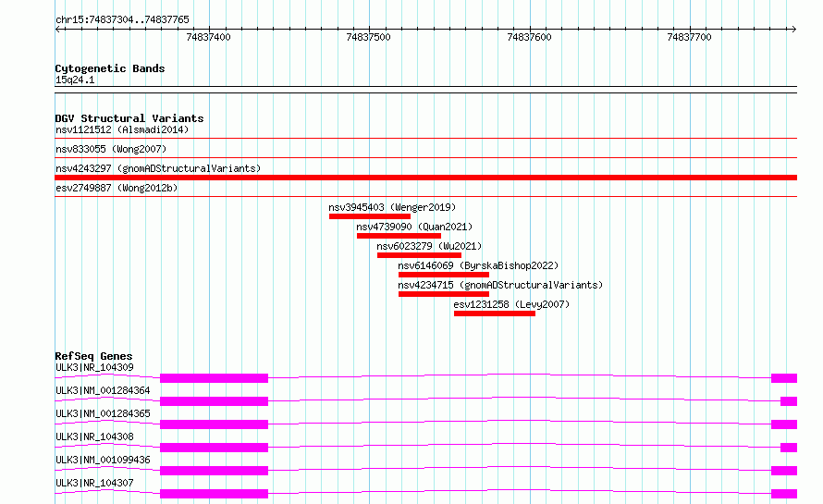Click the DGV Structural Variants track heading
Image resolution: width=823 pixels, height=504 pixels.
click(129, 118)
